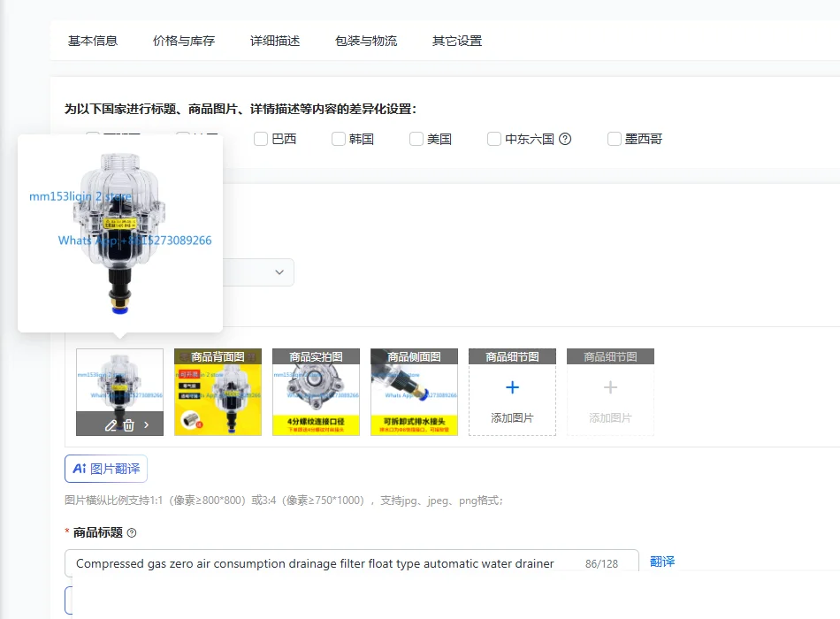
Task: Select the 包装与物流 tab
Action: 366,41
